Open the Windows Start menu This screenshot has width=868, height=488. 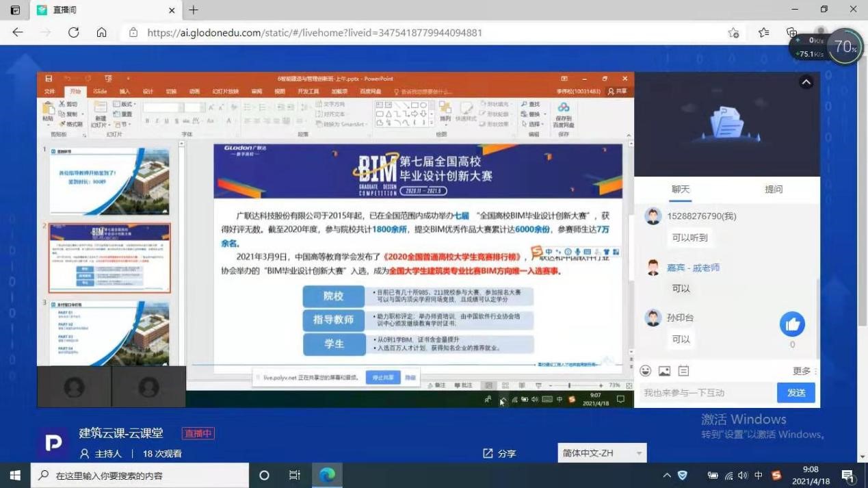point(15,475)
